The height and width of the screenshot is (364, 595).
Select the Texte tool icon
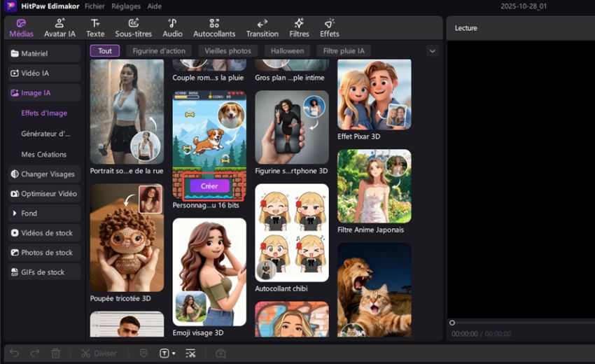tap(95, 27)
